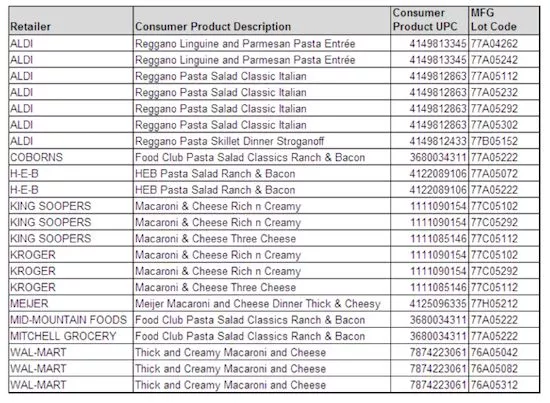Select the lot code 77B05152 cell
The height and width of the screenshot is (403, 550).
pyautogui.click(x=504, y=141)
